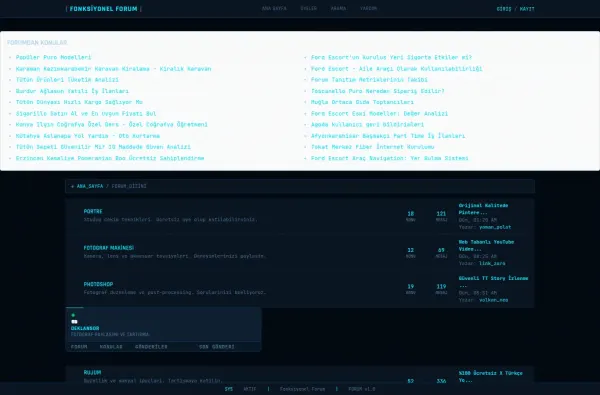Click the PORTRE topic count 18

point(411,214)
